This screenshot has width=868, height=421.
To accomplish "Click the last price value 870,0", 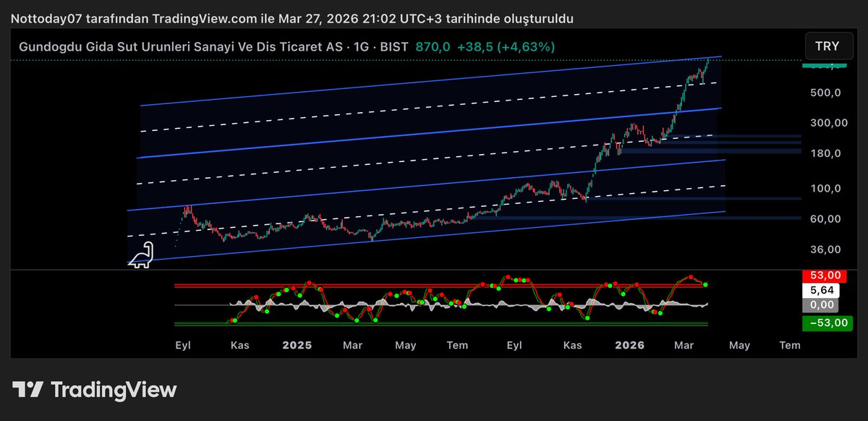I will point(433,46).
